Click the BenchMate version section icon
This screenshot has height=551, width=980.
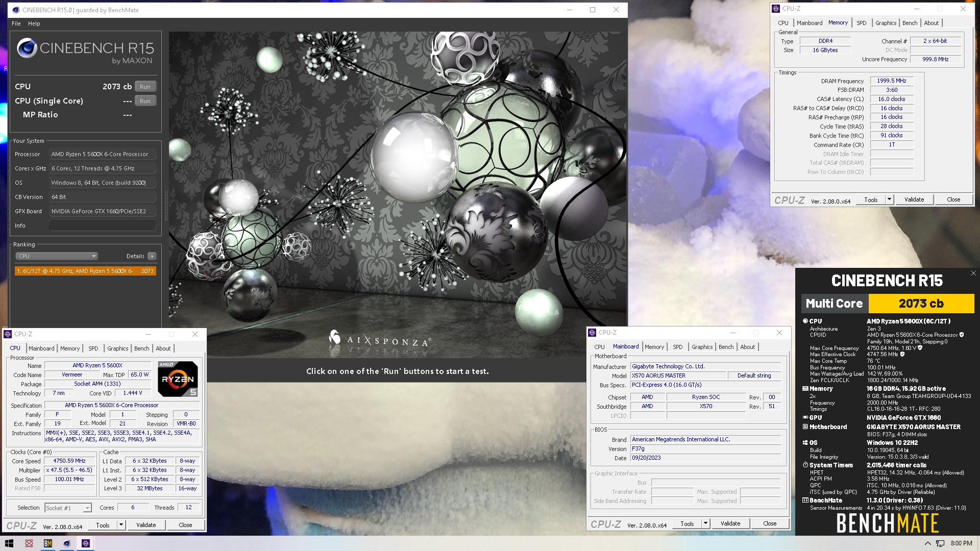point(805,500)
